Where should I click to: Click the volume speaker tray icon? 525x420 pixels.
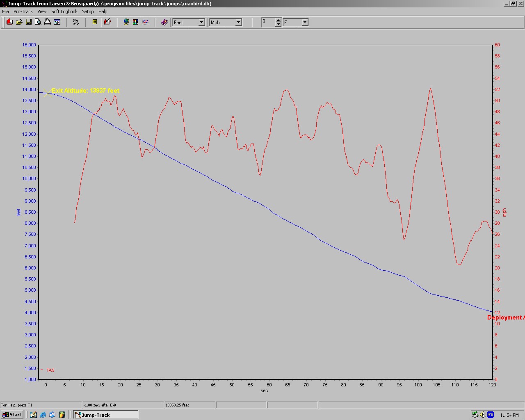point(482,415)
